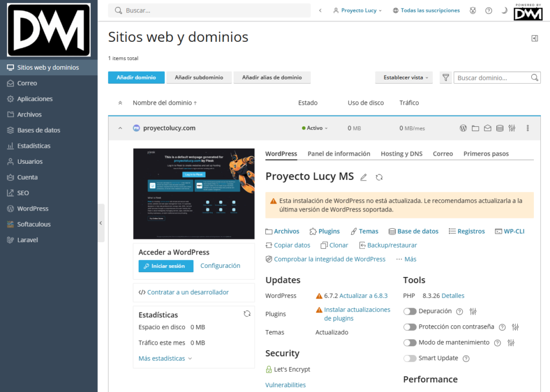Switch to the Hosting y DNS tab
This screenshot has width=550, height=392.
click(x=401, y=154)
